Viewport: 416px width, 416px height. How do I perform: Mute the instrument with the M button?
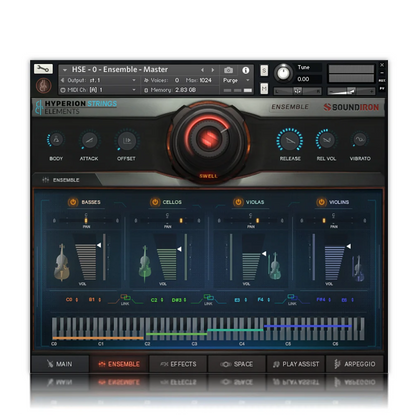tap(264, 89)
